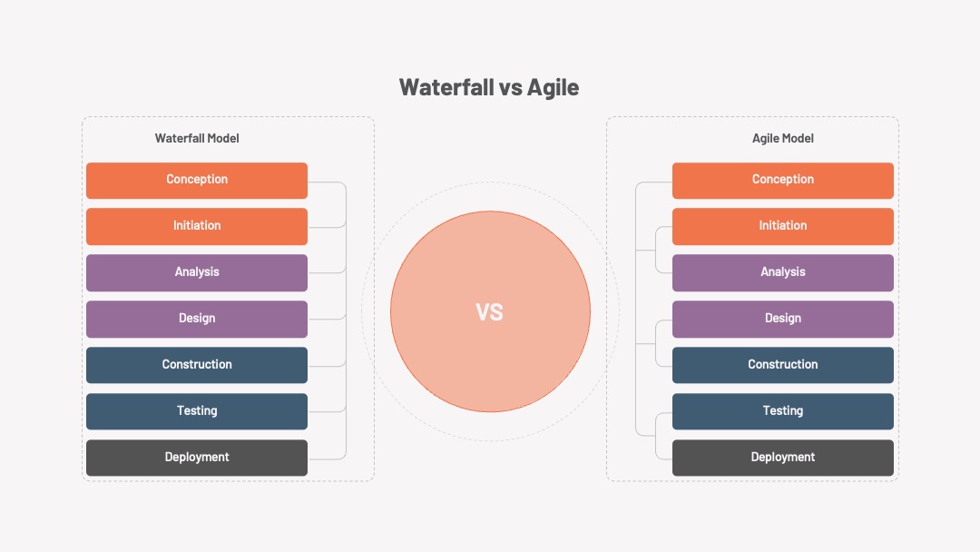Click the Agile Initiation block
The width and height of the screenshot is (980, 552).
pos(782,226)
